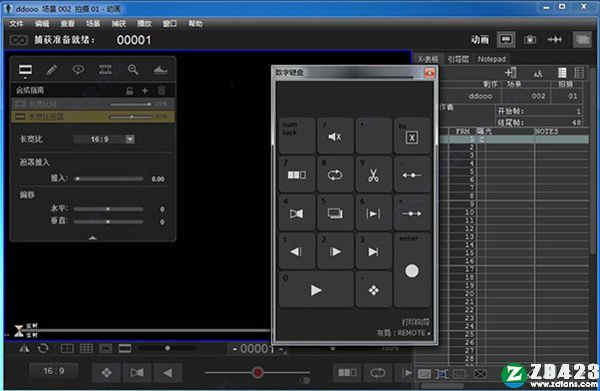Click the delete frame X key on keypad
The width and height of the screenshot is (600, 391).
coord(412,136)
